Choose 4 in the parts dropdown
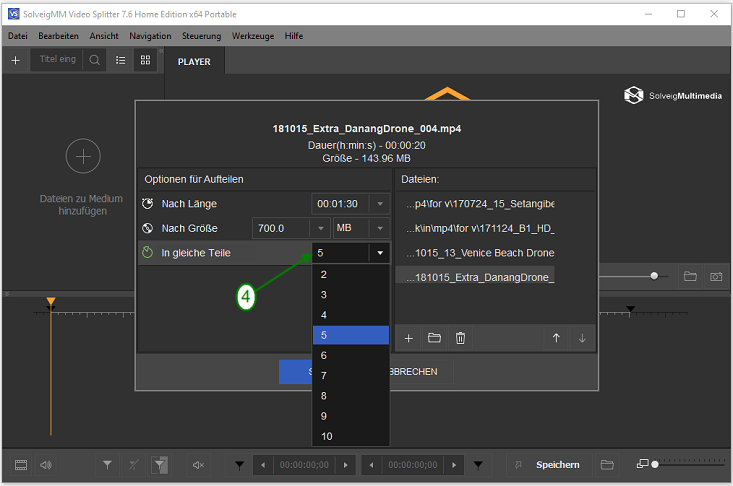This screenshot has height=486, width=733. (x=351, y=315)
